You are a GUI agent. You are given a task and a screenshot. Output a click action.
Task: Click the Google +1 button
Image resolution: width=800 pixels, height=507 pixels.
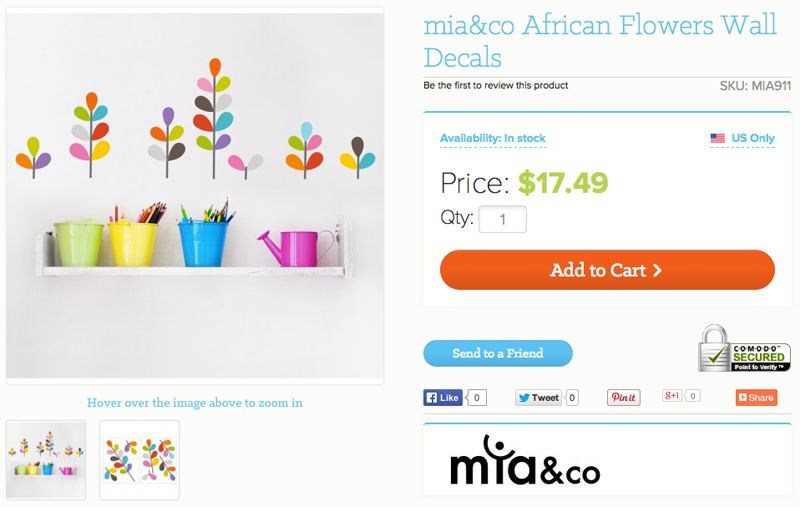point(671,396)
